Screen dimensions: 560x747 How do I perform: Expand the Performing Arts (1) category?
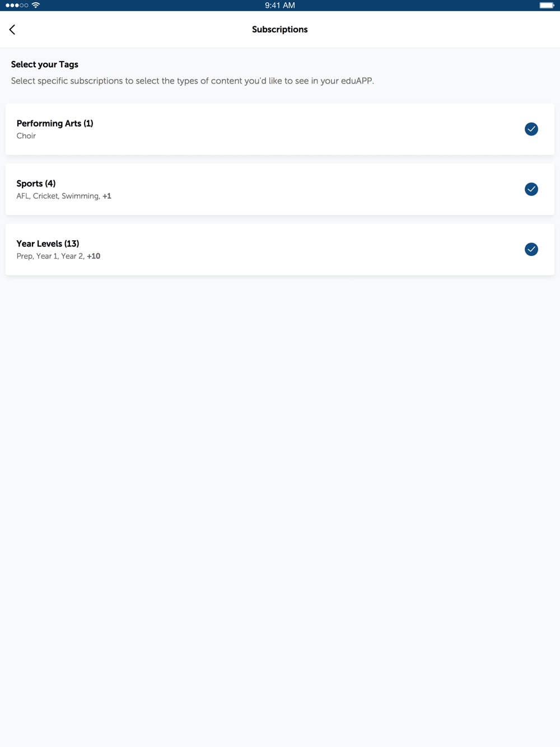(55, 124)
